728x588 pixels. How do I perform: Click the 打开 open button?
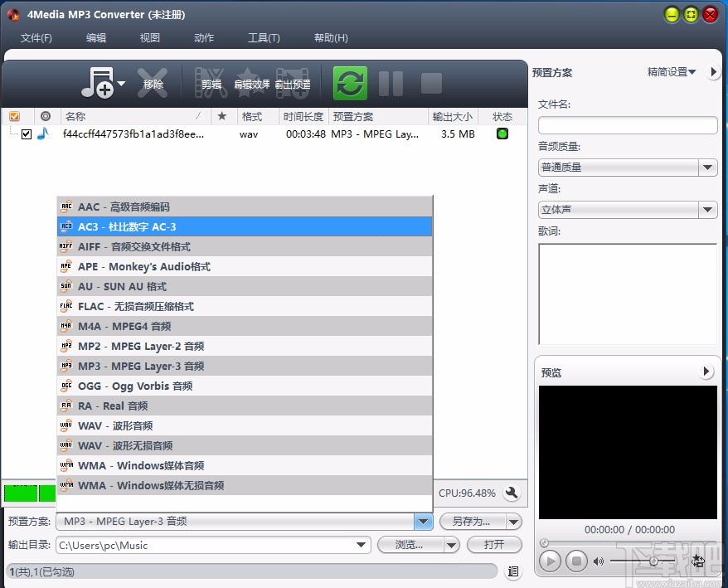pyautogui.click(x=494, y=545)
